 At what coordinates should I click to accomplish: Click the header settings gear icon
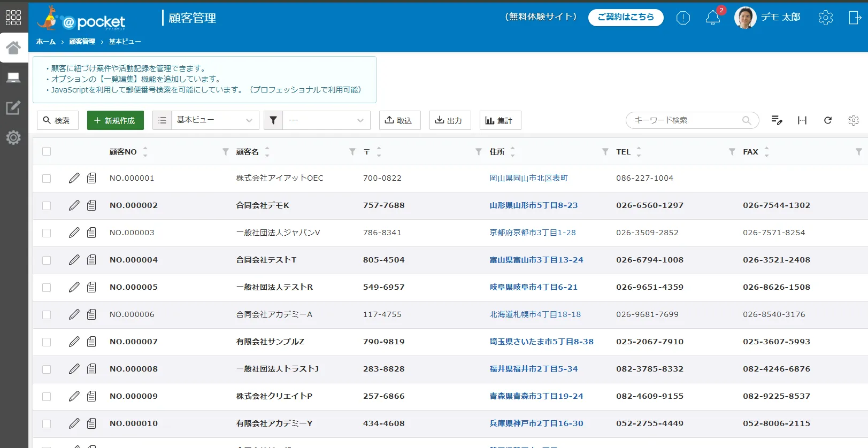point(826,18)
